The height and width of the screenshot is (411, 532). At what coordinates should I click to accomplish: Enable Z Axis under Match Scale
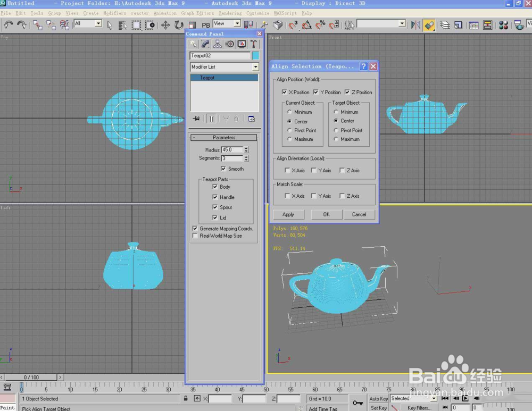(342, 196)
